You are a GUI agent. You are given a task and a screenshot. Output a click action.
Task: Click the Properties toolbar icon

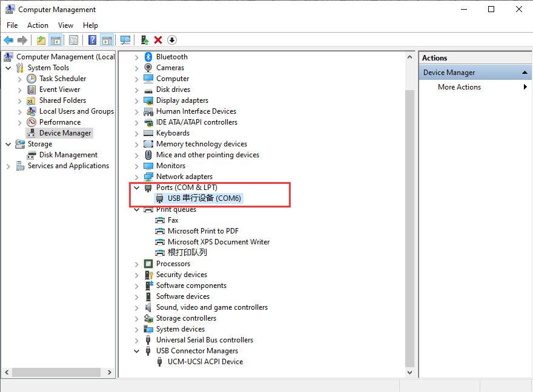click(x=73, y=40)
